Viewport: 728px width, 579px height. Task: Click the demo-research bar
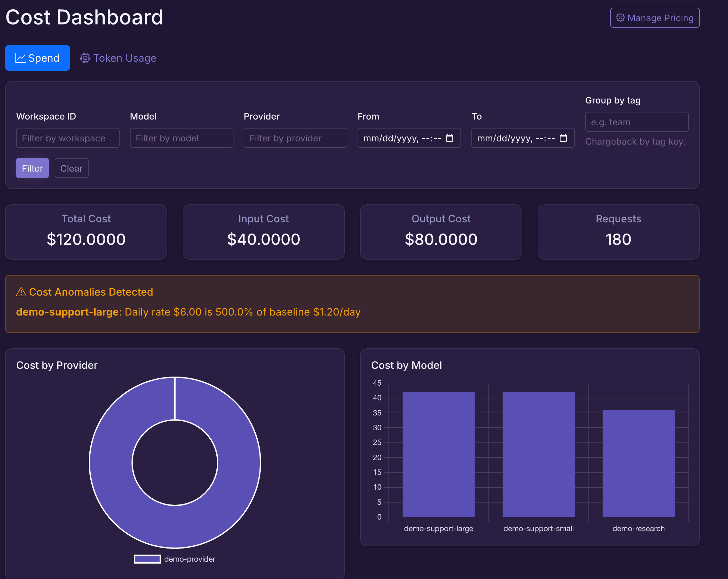[639, 463]
